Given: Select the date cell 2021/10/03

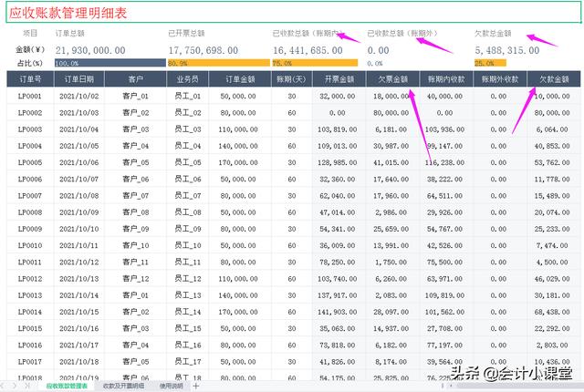Looking at the screenshot, I should click(79, 113).
